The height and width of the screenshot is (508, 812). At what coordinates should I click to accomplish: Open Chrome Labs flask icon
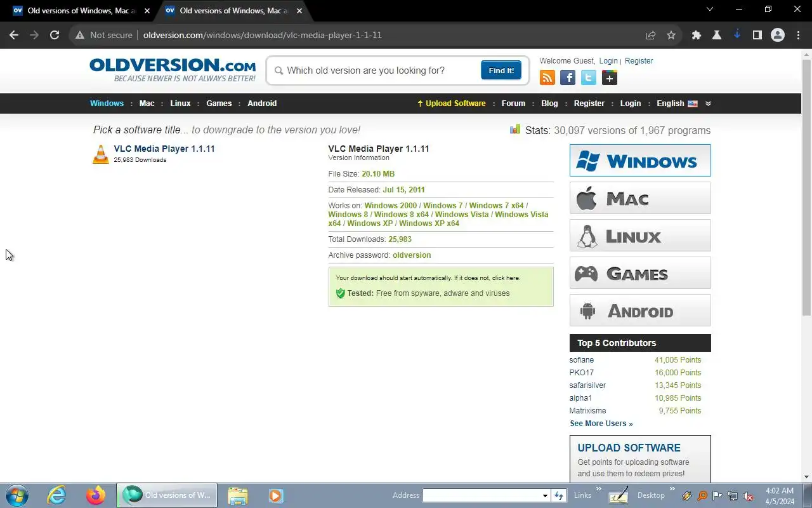pyautogui.click(x=717, y=36)
